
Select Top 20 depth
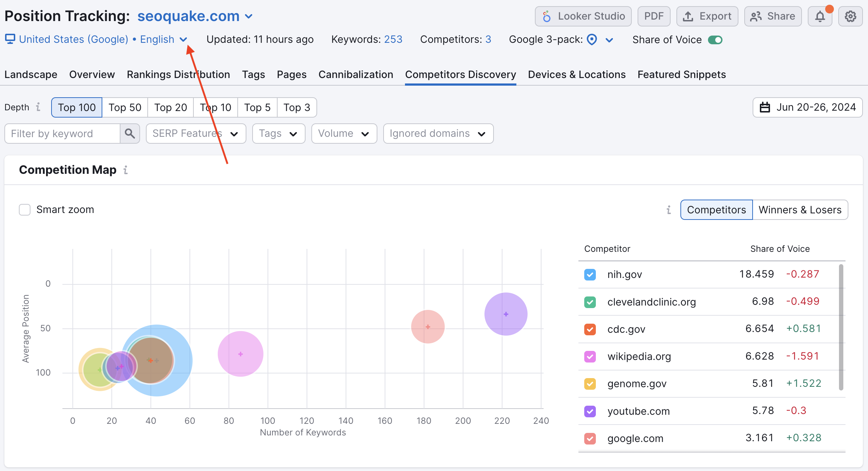pos(171,107)
